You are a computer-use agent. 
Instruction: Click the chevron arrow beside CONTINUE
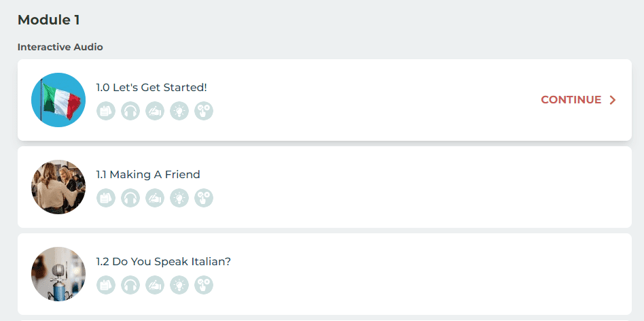612,100
